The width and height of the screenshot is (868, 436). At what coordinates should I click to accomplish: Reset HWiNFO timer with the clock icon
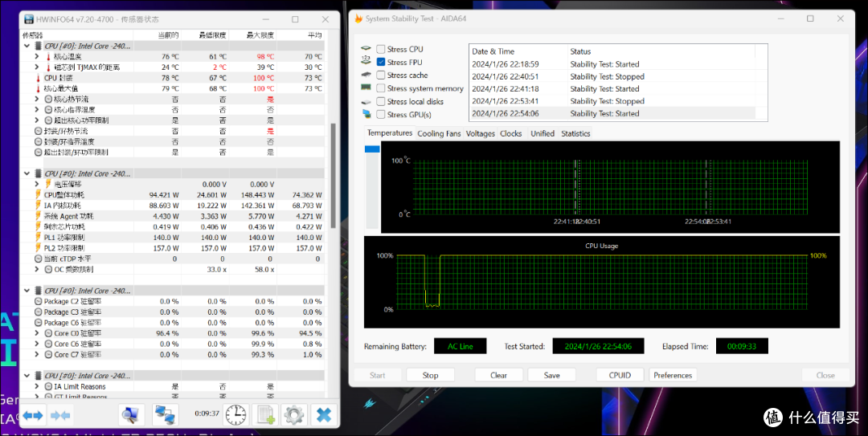[x=235, y=414]
